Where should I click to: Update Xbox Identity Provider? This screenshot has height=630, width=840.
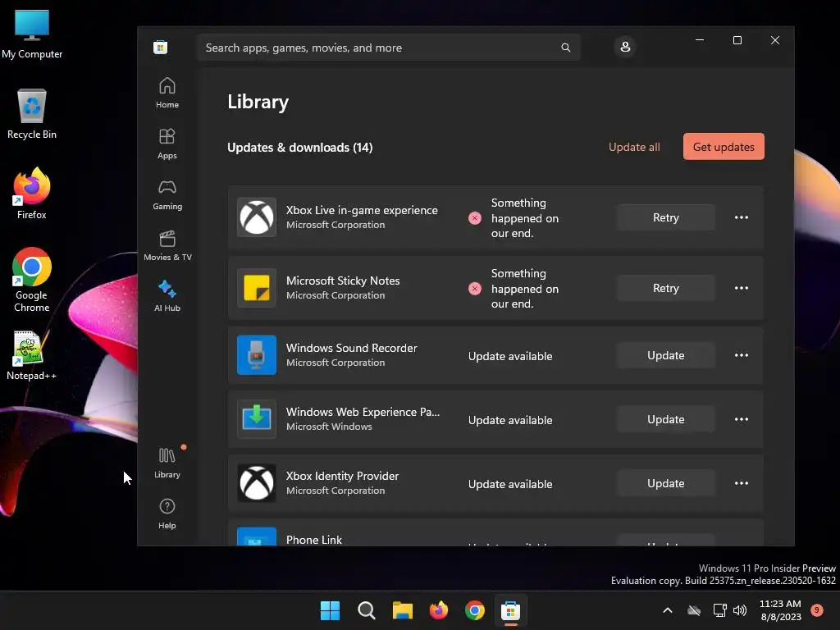(x=666, y=483)
